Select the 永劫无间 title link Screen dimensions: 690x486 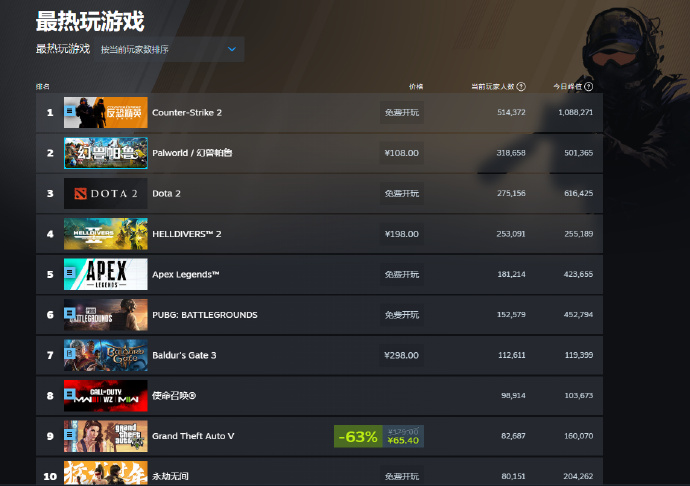click(170, 476)
